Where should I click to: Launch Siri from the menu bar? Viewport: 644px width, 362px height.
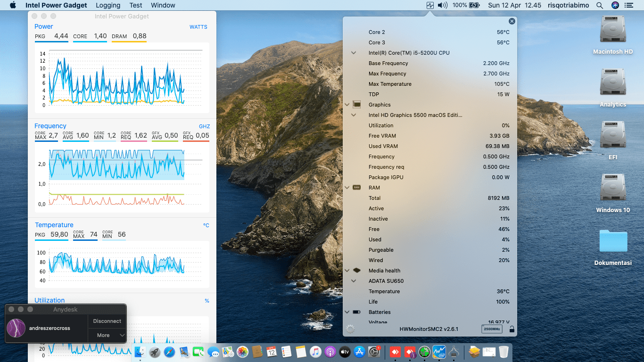[x=615, y=5]
